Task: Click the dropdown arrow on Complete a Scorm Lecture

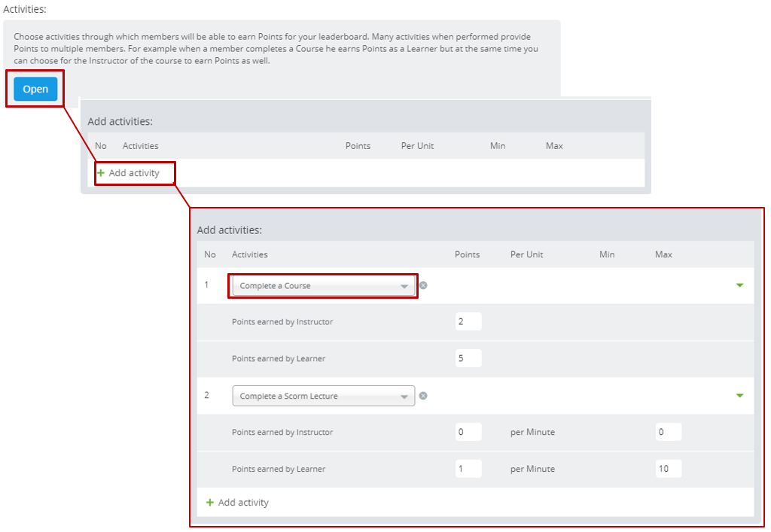Action: pyautogui.click(x=406, y=395)
